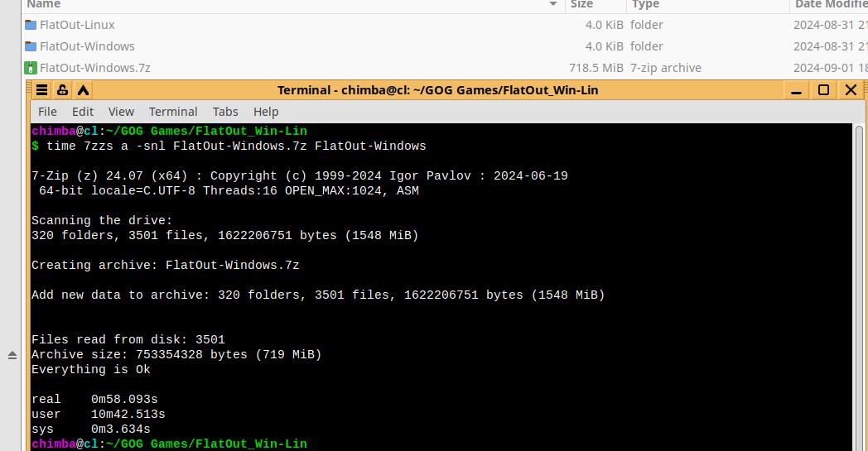Sort files by Date Modified column header
Image resolution: width=868 pixels, height=451 pixels.
829,4
